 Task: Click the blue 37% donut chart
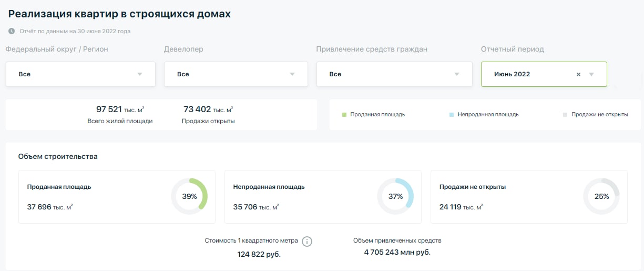[395, 196]
